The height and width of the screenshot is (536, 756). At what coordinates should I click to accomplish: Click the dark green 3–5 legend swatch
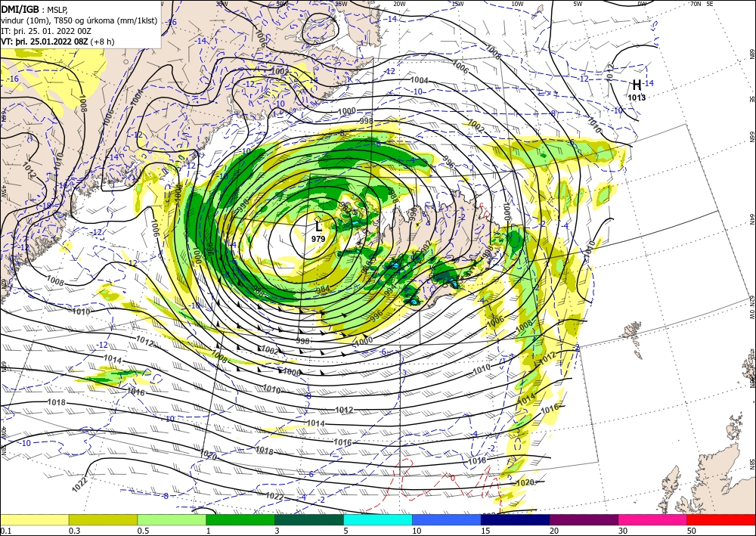(x=309, y=519)
